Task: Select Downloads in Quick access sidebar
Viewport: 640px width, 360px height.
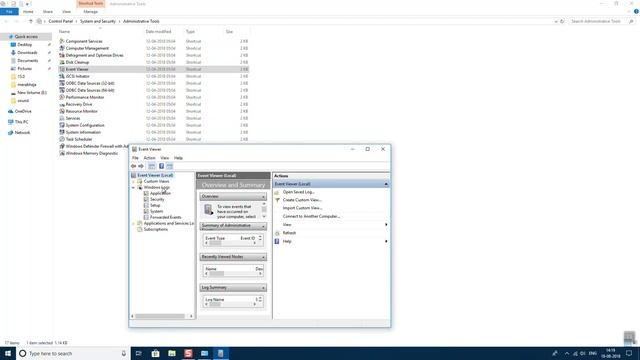Action: click(x=27, y=53)
